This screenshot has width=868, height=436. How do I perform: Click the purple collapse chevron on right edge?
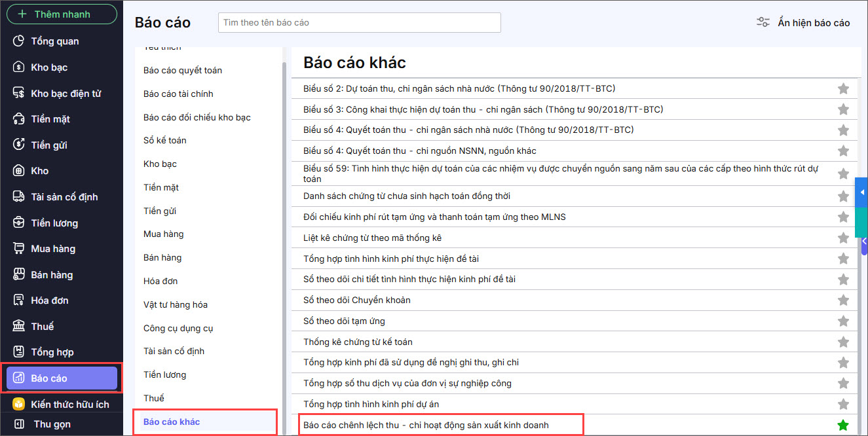click(x=864, y=241)
